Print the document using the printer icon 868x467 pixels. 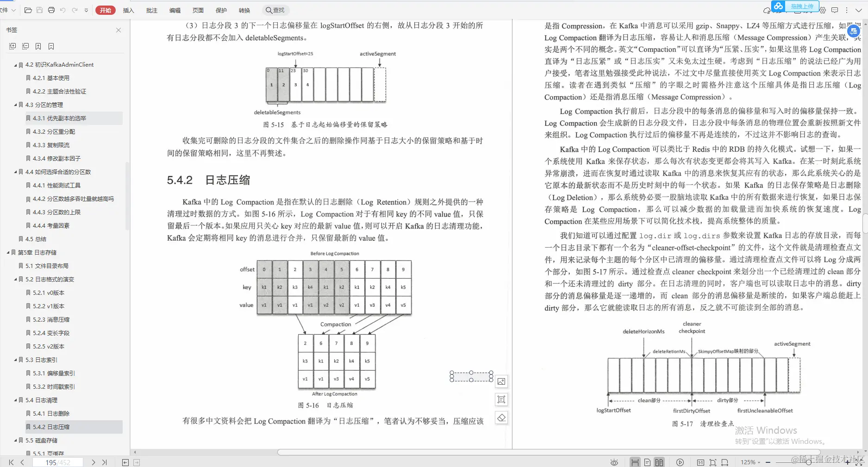[51, 10]
